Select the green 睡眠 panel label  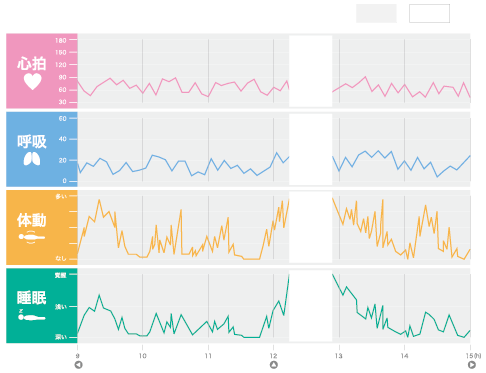pyautogui.click(x=32, y=298)
